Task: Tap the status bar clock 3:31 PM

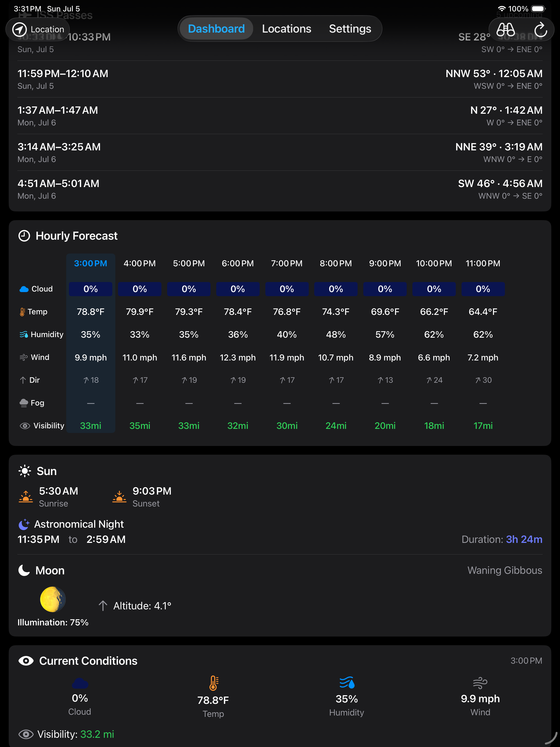Action: [27, 9]
